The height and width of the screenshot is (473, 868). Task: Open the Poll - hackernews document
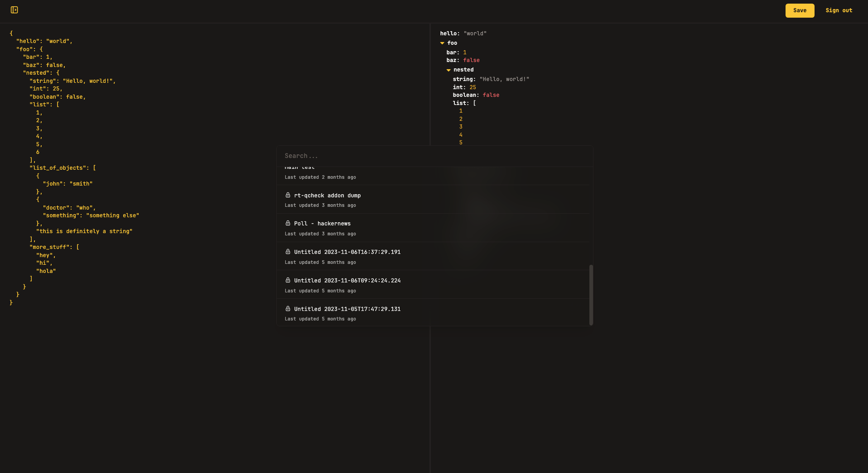point(322,224)
